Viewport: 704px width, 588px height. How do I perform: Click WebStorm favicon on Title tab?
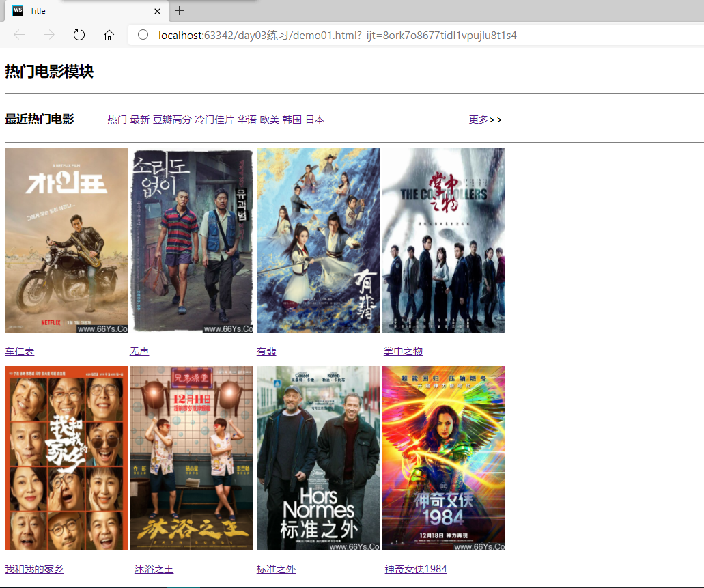coord(18,11)
